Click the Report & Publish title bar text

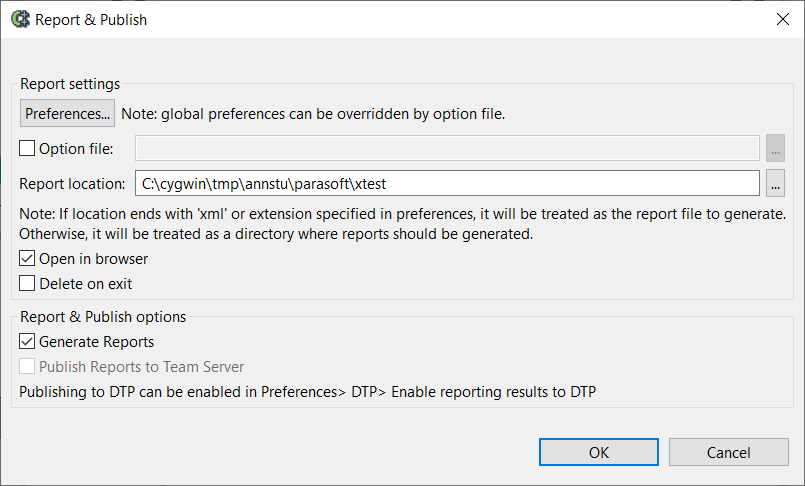click(91, 20)
